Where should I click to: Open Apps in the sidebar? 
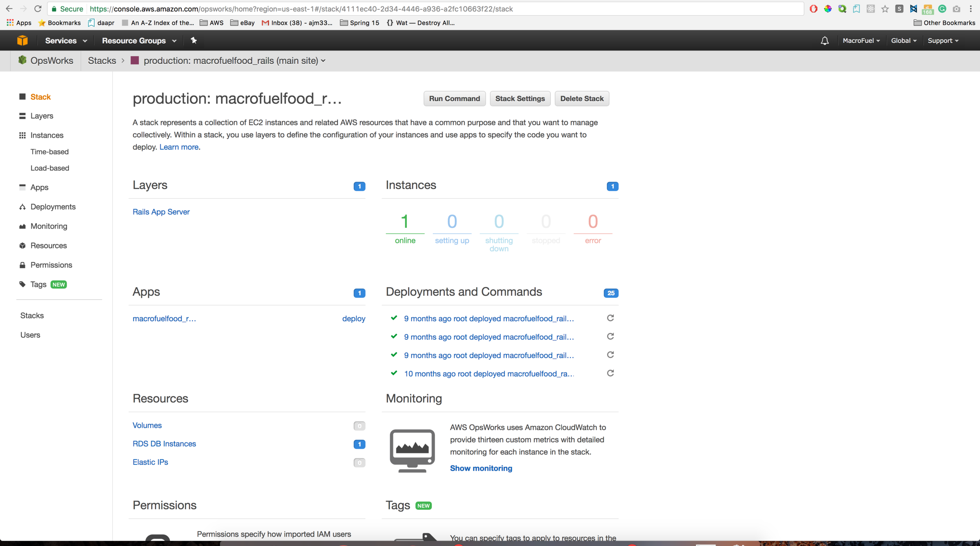[39, 187]
